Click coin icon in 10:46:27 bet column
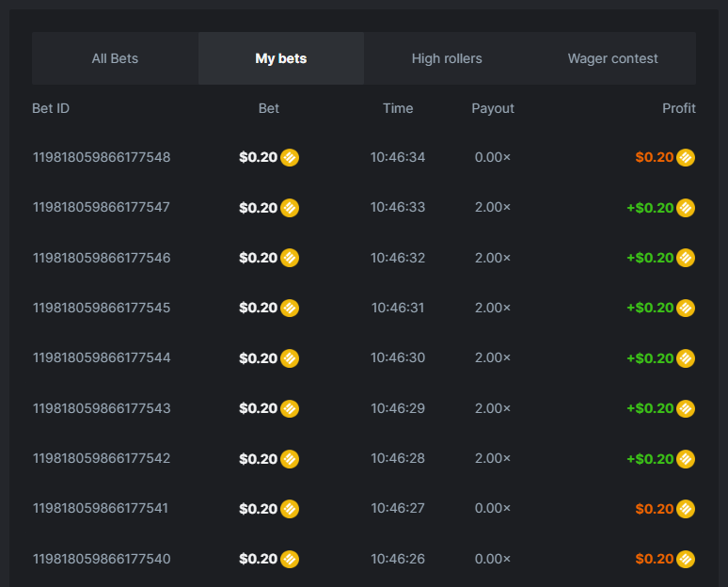Viewport: 728px width, 587px height. 290,509
